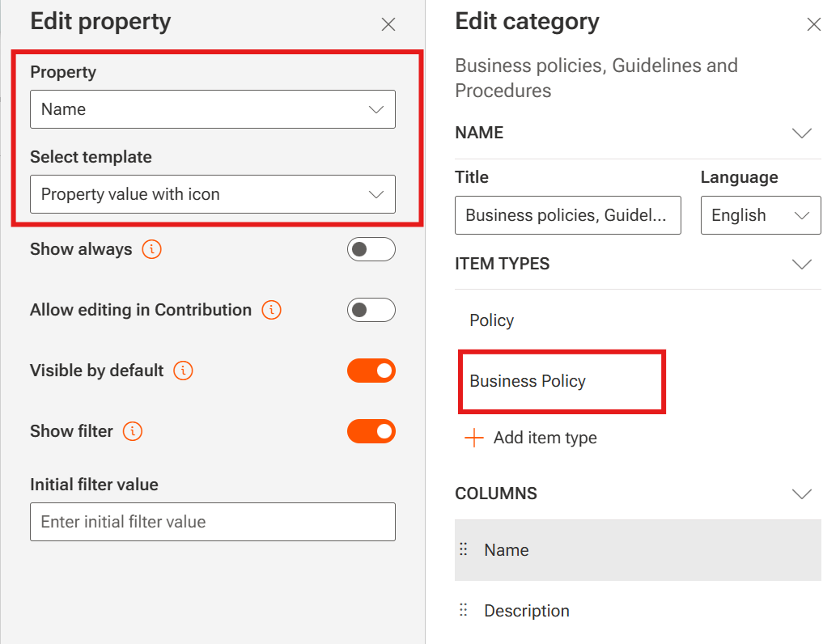Open the Select template dropdown
840x644 pixels.
[212, 194]
